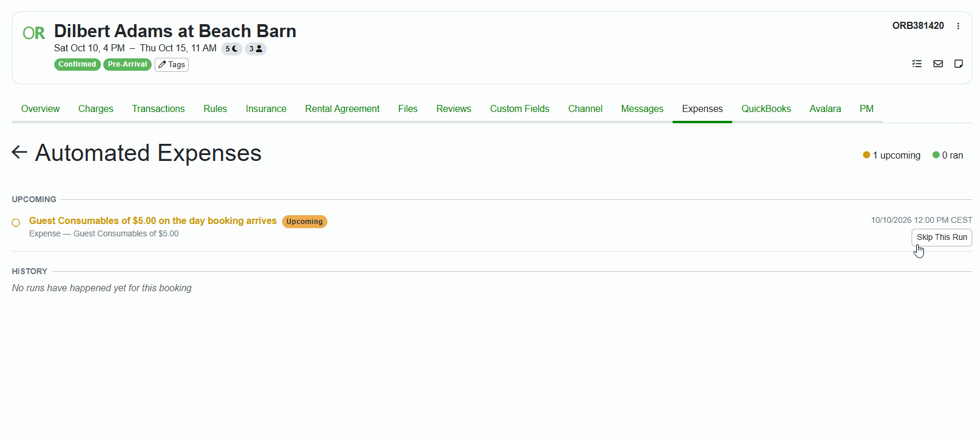Click booking code ORB381420

(918, 25)
